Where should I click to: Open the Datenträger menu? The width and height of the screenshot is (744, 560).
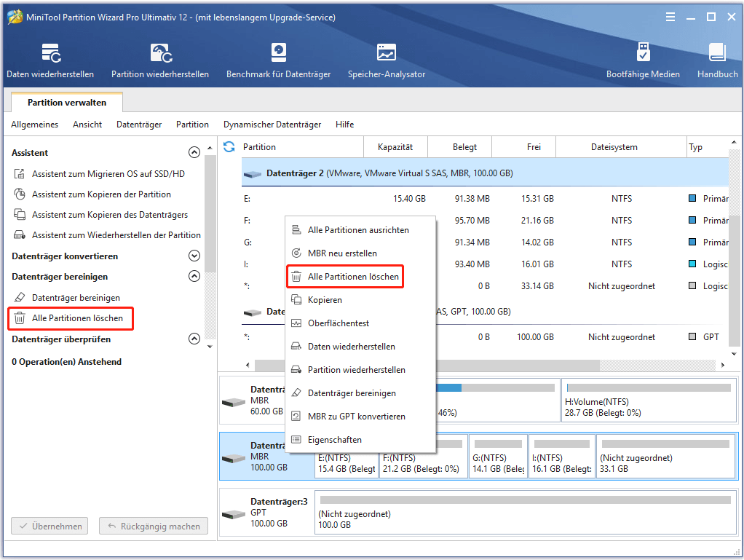pos(139,125)
